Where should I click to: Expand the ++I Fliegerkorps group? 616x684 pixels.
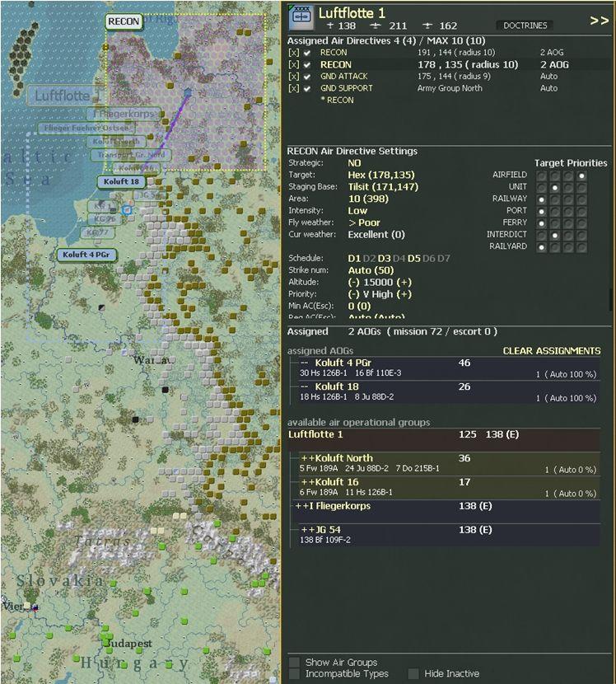tap(301, 506)
